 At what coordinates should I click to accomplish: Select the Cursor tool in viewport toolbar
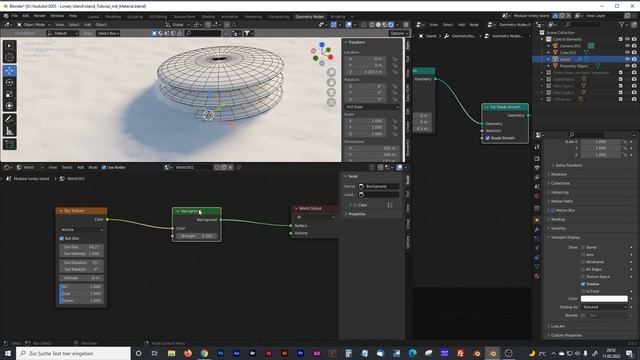9,58
